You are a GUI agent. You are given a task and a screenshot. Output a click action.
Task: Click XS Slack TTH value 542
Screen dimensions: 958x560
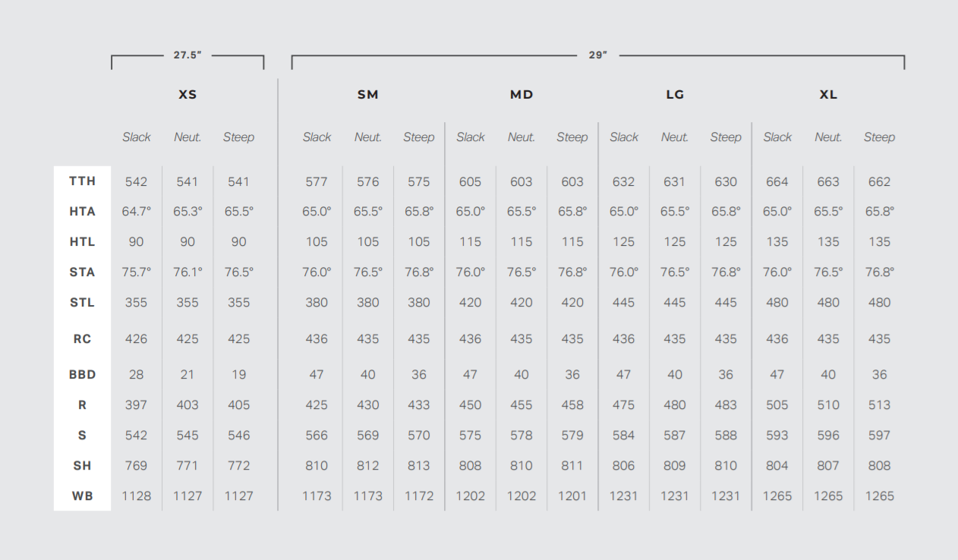(137, 181)
